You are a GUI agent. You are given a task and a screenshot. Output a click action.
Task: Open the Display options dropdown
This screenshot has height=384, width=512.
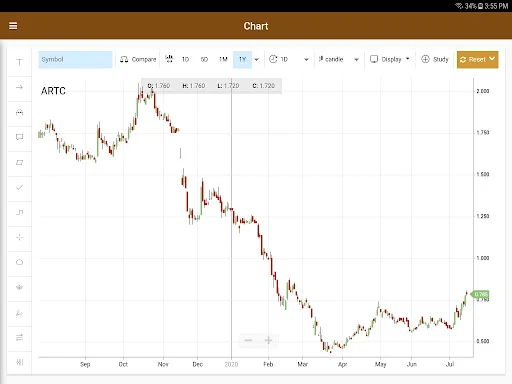tap(390, 59)
